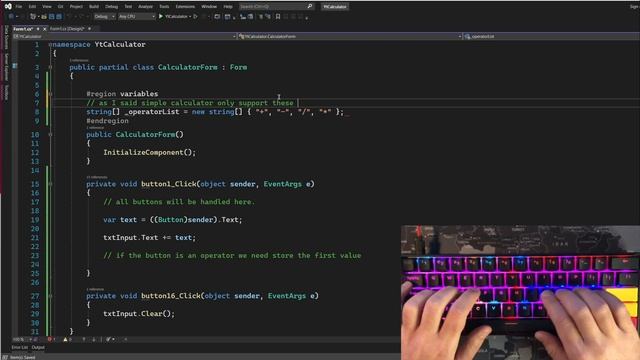Open the Any CPU platform dropdown
The width and height of the screenshot is (640, 360).
point(137,17)
